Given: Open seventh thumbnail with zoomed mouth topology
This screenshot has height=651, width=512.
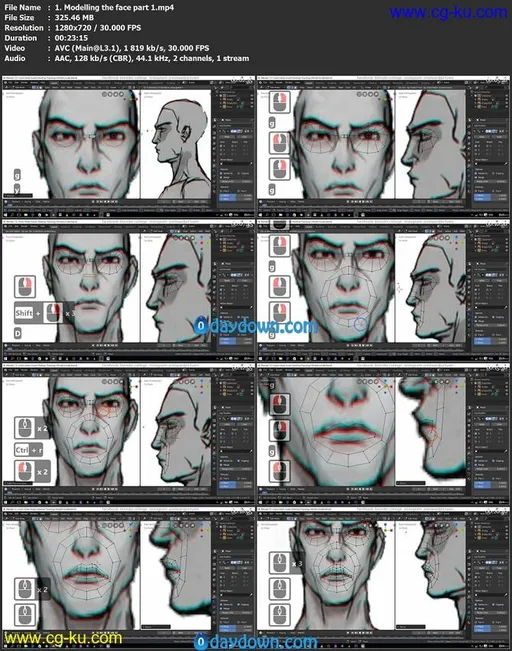Looking at the screenshot, I should click(x=128, y=578).
